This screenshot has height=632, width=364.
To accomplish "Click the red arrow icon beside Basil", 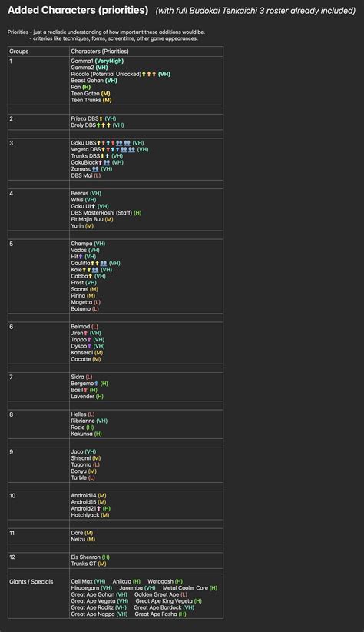I will [85, 390].
